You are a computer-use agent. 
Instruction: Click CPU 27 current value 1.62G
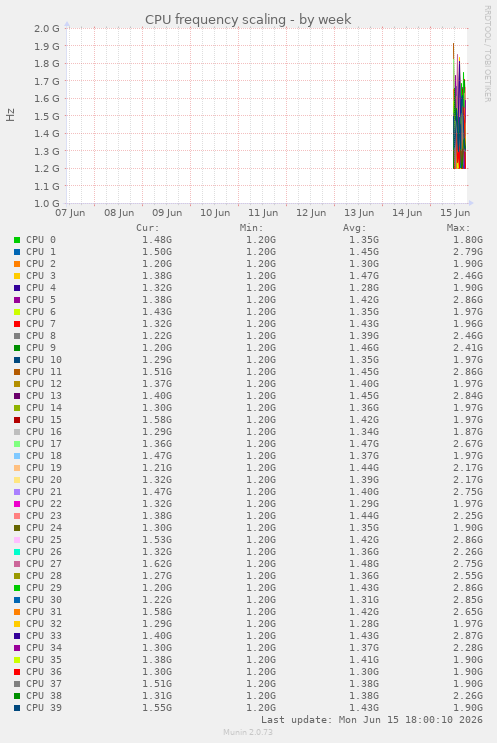tap(157, 564)
